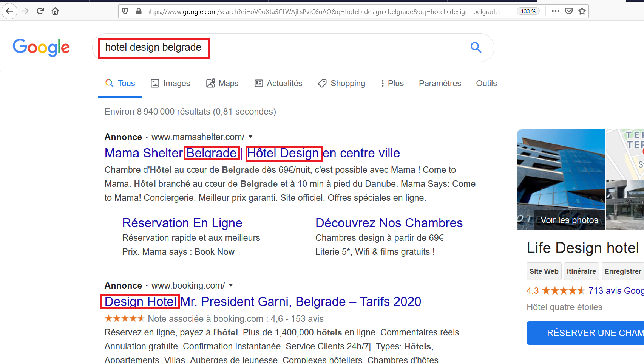Screen dimensions: 644x363
Task: Click the Life Design hotel title
Action: (583, 248)
